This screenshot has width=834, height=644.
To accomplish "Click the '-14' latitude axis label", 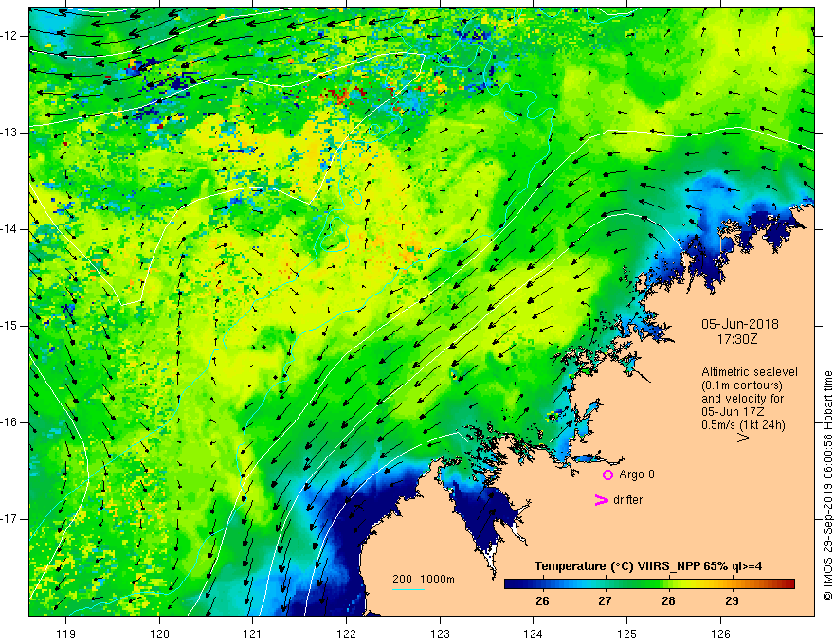I will click(10, 229).
